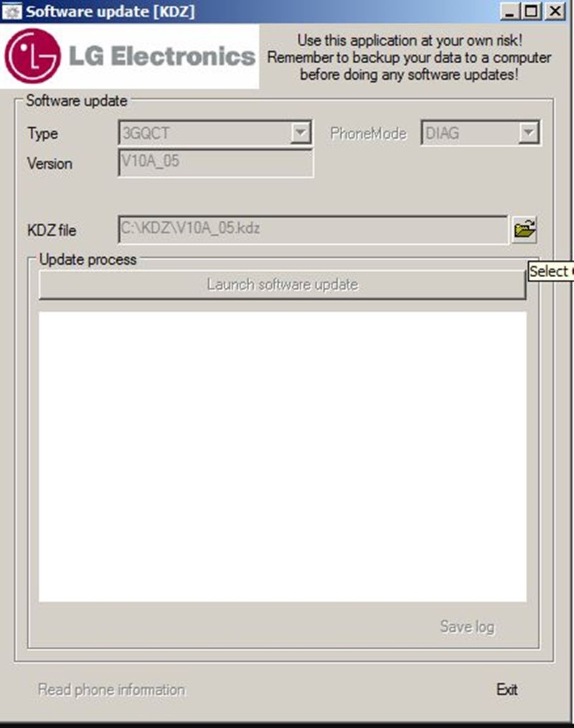Minimize the Software update window
This screenshot has width=574, height=728.
[x=509, y=11]
